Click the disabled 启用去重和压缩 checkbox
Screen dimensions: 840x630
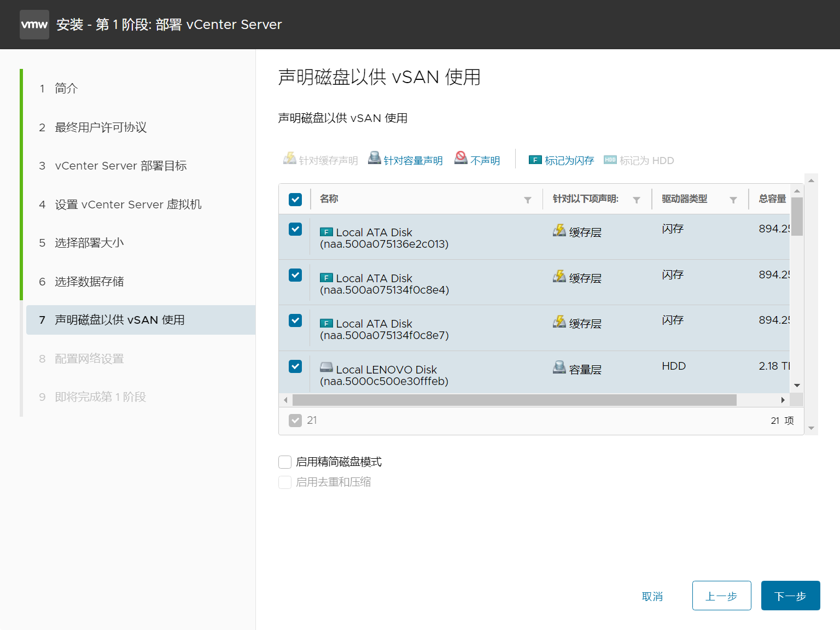coord(285,482)
